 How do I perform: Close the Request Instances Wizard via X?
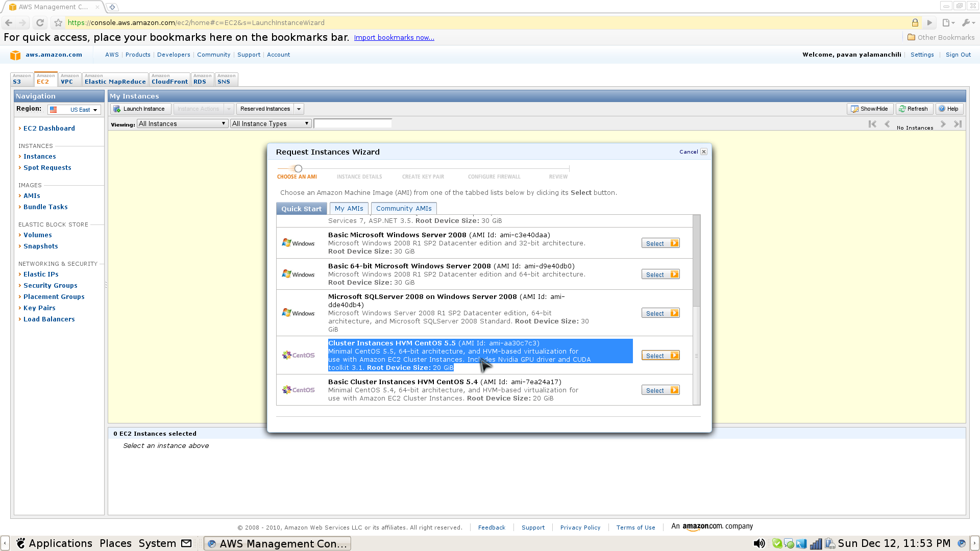pos(704,152)
